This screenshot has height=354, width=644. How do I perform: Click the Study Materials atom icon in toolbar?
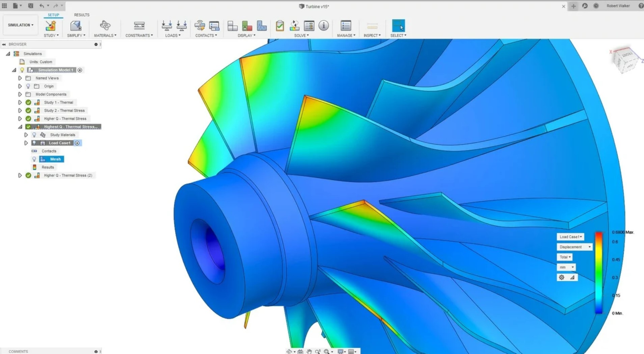point(105,26)
